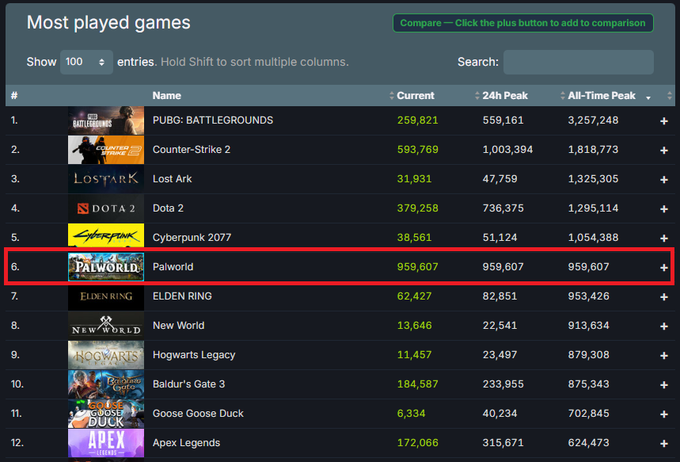The height and width of the screenshot is (462, 680).
Task: Select the 24h peak value 82,851
Action: [x=500, y=296]
